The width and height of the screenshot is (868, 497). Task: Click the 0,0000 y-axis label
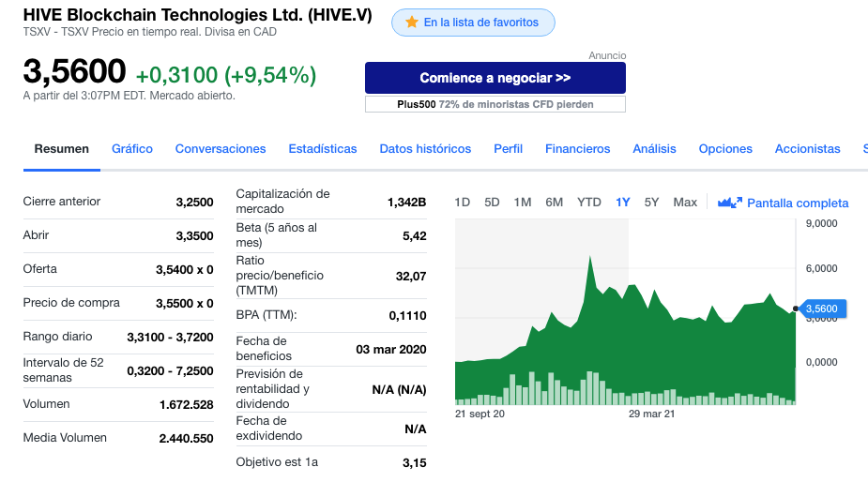821,363
